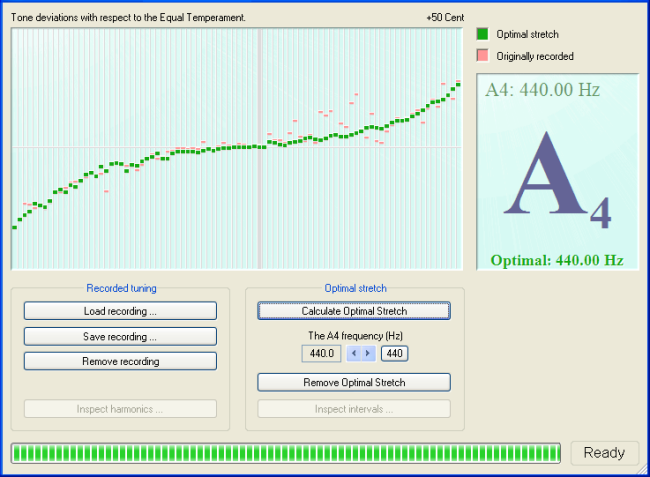650x477 pixels.
Task: Increase A4 frequency with right arrow
Action: pyautogui.click(x=368, y=354)
